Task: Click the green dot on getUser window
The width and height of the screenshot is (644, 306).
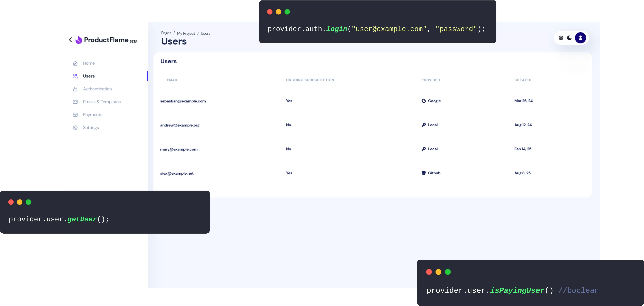Action: coord(28,202)
